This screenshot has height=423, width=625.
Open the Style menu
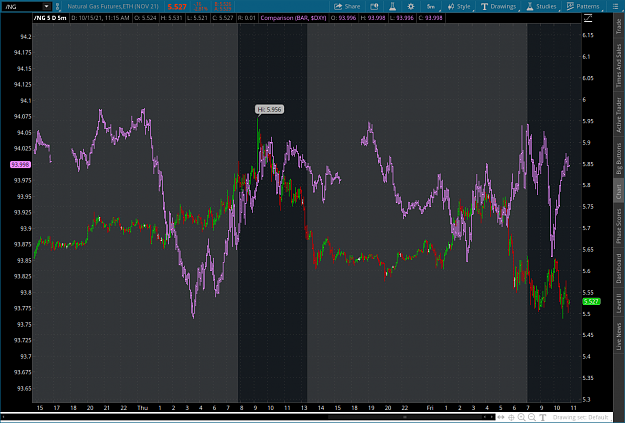(x=459, y=6)
